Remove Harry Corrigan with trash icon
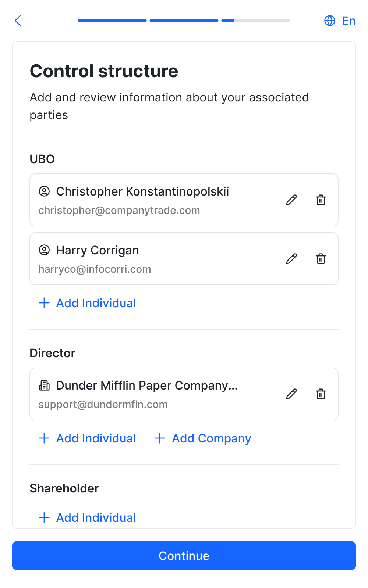Screen dimensions: 368x588 (x=321, y=259)
